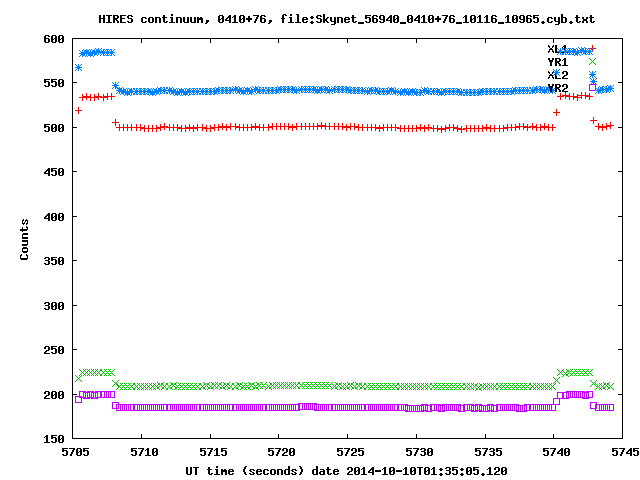Click the green cross YR1 legend marker
640x480 pixels.
point(593,62)
